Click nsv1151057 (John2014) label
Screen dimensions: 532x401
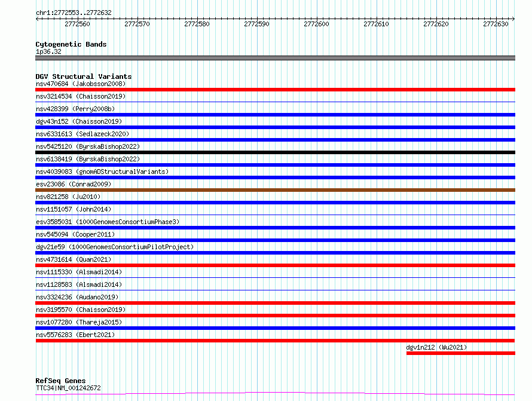pyautogui.click(x=74, y=209)
